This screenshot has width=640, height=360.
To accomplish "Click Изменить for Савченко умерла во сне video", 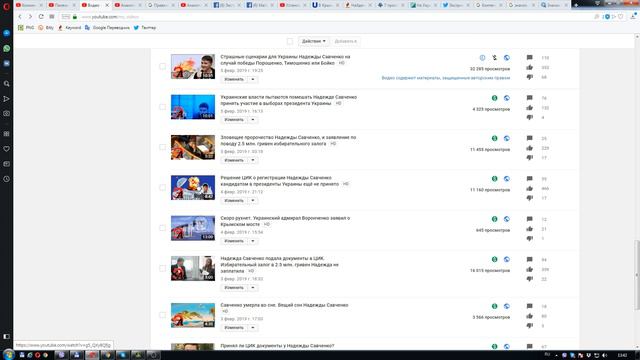I will [234, 328].
